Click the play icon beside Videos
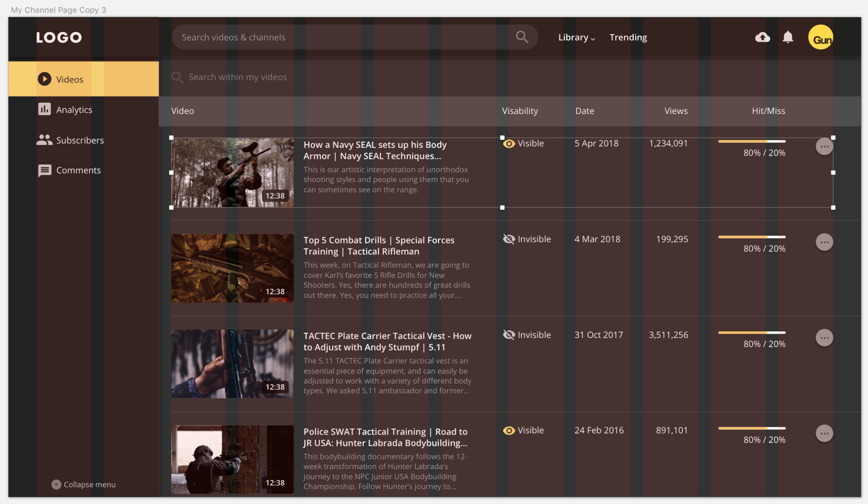 [44, 79]
